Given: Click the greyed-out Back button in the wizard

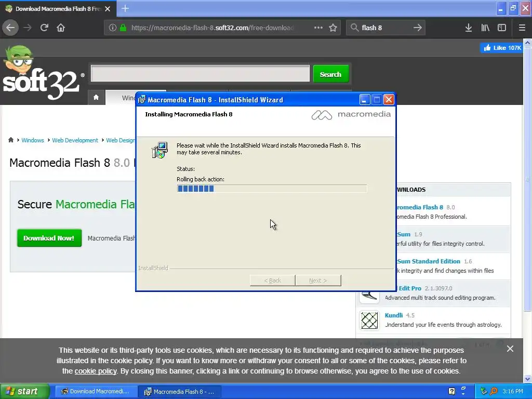Looking at the screenshot, I should [x=272, y=281].
